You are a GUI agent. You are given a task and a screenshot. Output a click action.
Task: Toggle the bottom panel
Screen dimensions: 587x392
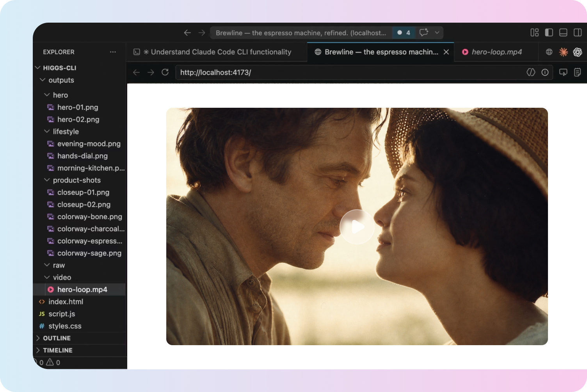pyautogui.click(x=563, y=33)
